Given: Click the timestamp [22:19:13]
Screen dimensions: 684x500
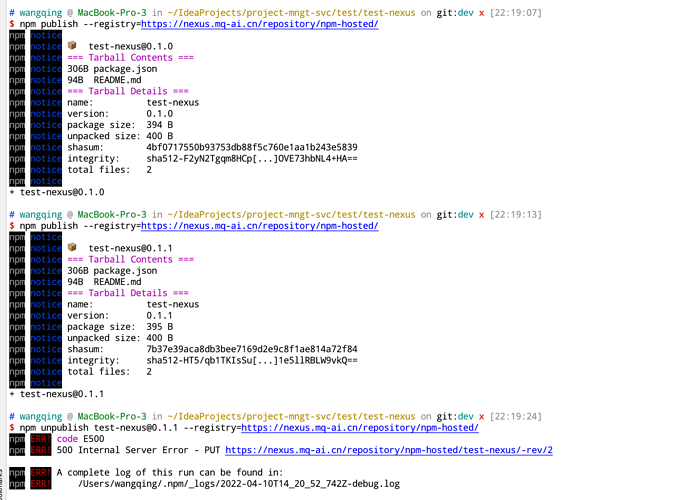Looking at the screenshot, I should (x=516, y=215).
